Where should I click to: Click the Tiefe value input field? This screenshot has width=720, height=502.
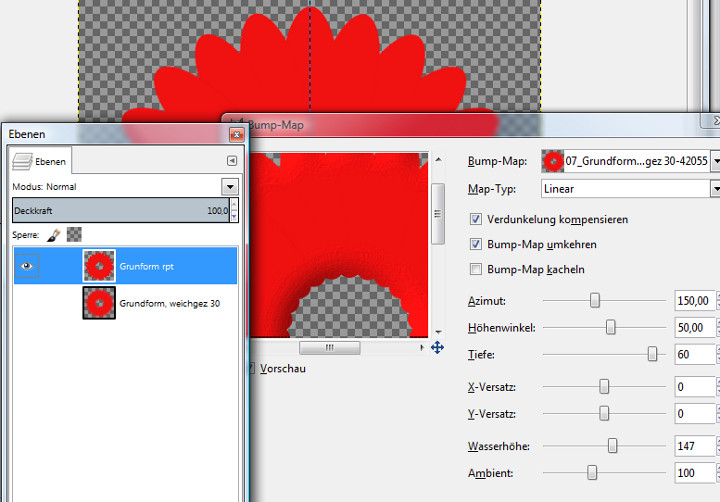click(694, 354)
